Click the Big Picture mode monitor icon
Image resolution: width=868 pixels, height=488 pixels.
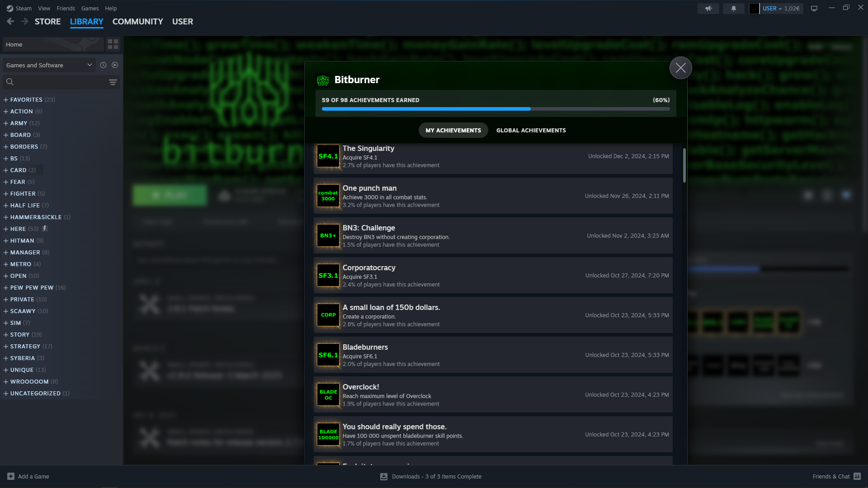tap(814, 9)
